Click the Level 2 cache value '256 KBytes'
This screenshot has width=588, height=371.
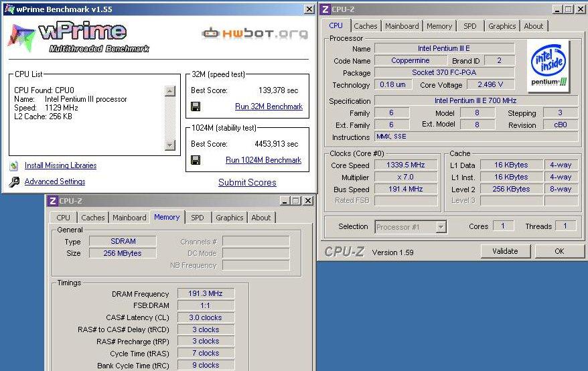coord(512,189)
